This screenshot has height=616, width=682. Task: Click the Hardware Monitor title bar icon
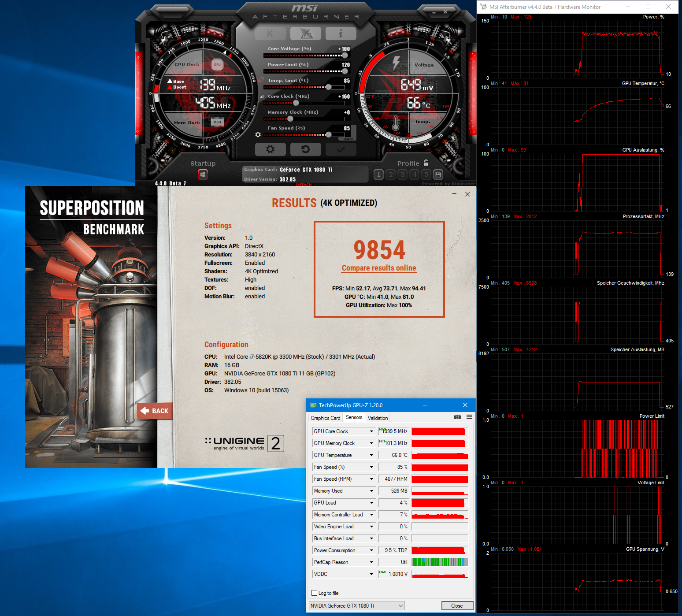click(x=484, y=7)
